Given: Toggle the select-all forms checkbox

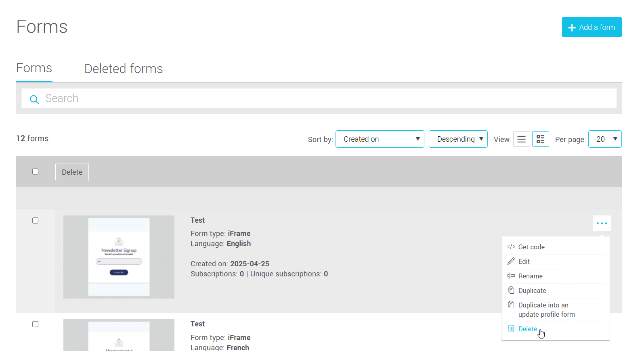Looking at the screenshot, I should pyautogui.click(x=36, y=172).
